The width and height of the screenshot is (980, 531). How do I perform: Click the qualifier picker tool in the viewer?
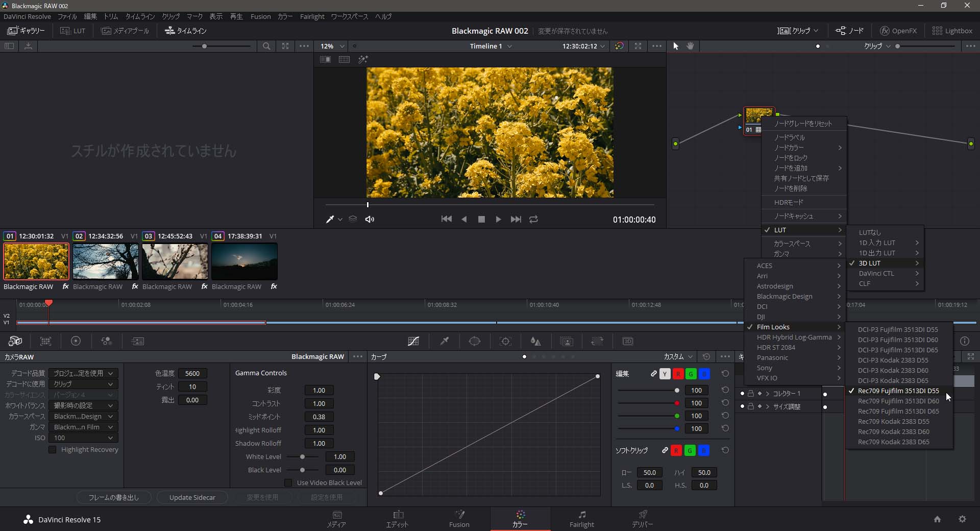point(330,219)
